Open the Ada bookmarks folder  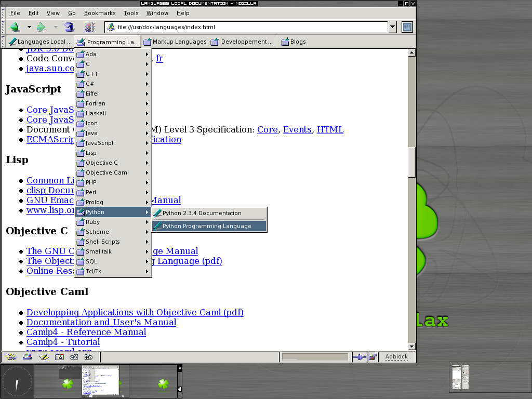click(113, 54)
